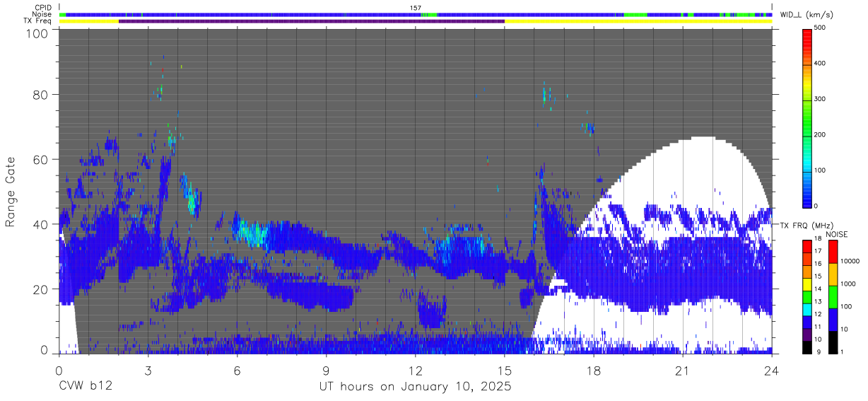Click TX FRQ legend label 18
Viewport: 868px width, 401px height.
817,239
